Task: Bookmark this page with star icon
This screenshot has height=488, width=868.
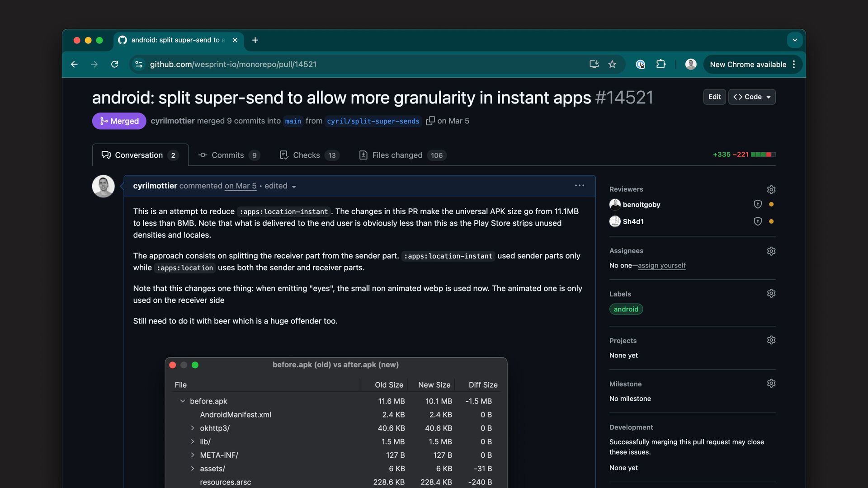Action: coord(612,65)
